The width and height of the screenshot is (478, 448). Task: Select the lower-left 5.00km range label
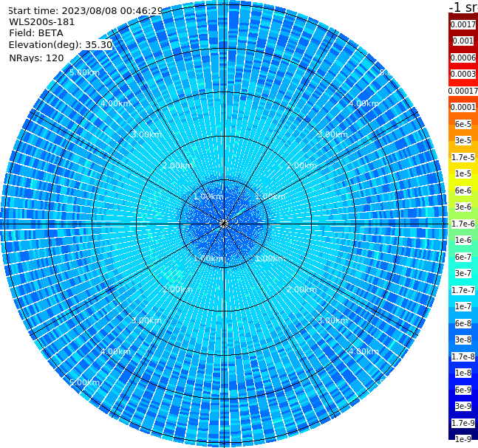tap(84, 382)
